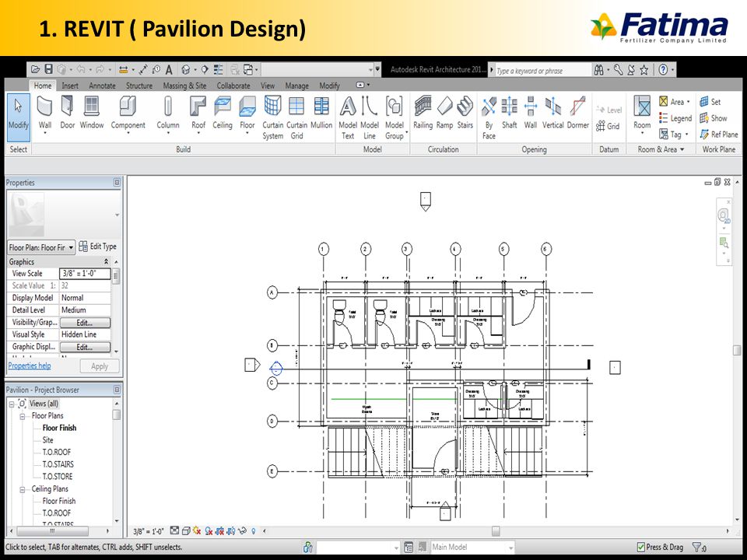
Task: Collapse the Ceiling Plans tree node
Action: pos(22,489)
